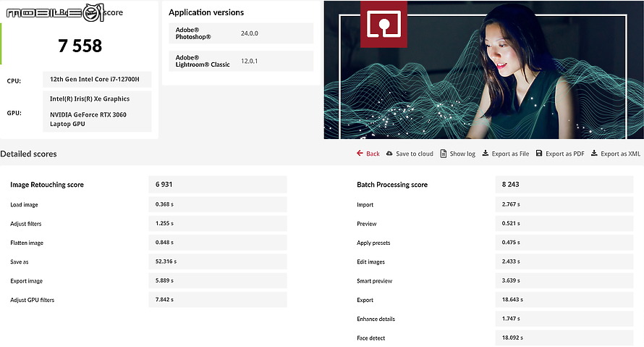Screen dimensions: 644x347
Task: Click Flatten image time 0.848 s
Action: (218, 243)
